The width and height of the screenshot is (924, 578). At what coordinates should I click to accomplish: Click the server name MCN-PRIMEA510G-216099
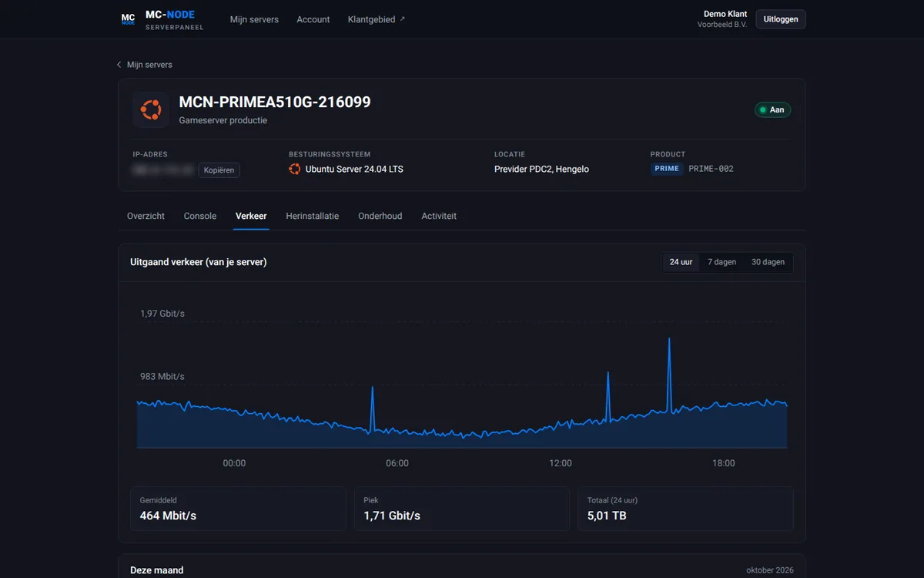tap(275, 102)
